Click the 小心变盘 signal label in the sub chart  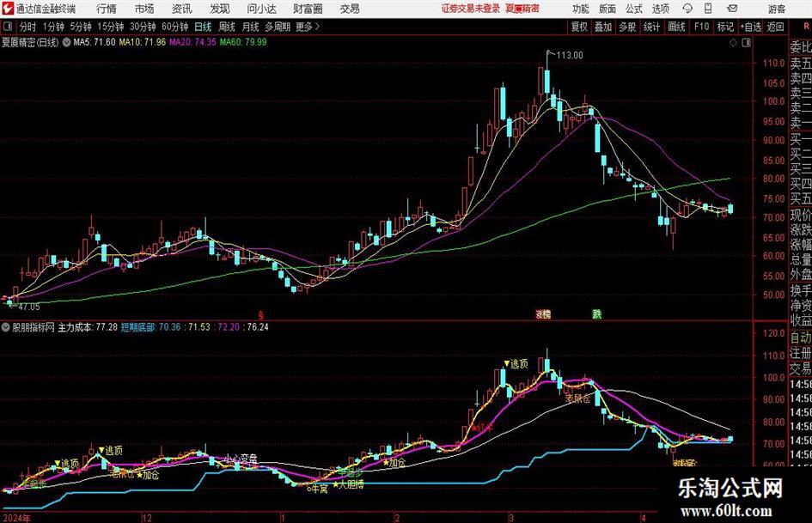[241, 459]
